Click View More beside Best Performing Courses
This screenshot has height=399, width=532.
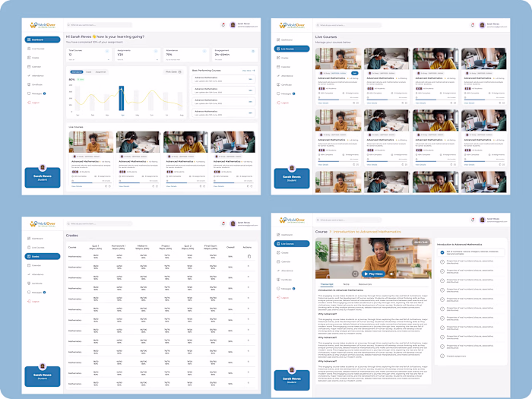tap(249, 71)
